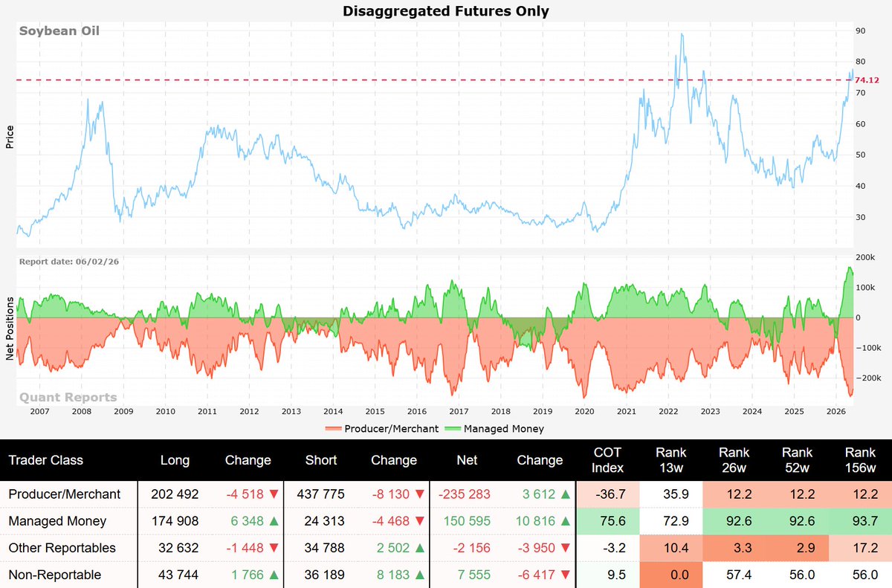Select the Producer/Merchant legend label

(x=392, y=429)
